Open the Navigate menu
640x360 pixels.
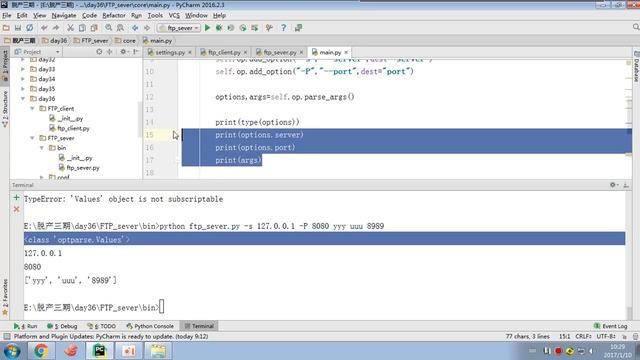click(x=64, y=16)
